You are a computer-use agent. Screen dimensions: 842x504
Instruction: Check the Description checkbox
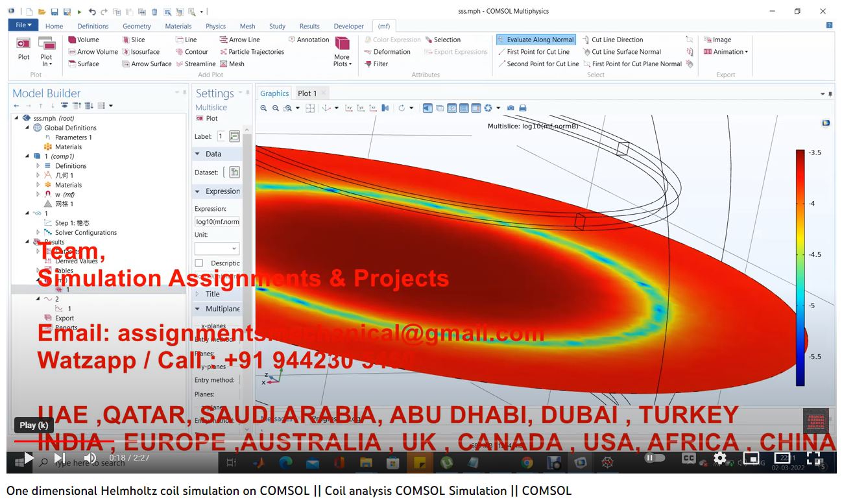pyautogui.click(x=199, y=263)
